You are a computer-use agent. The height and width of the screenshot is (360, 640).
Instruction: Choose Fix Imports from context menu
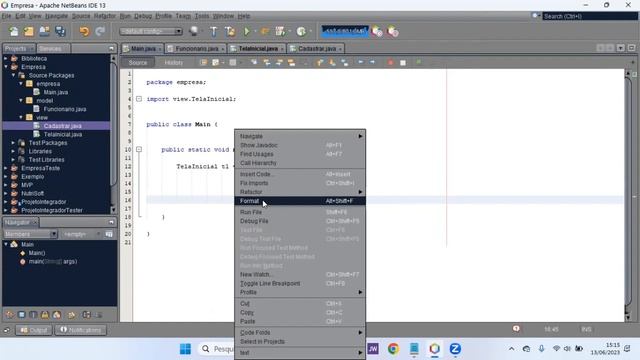[300, 183]
